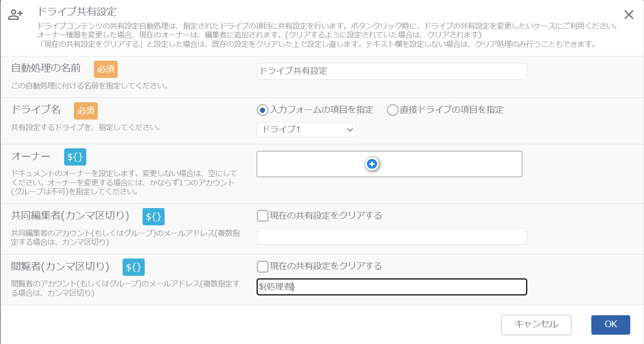Image resolution: width=644 pixels, height=344 pixels.
Task: Insert variable with ${} icon beside オーナー
Action: (x=75, y=157)
